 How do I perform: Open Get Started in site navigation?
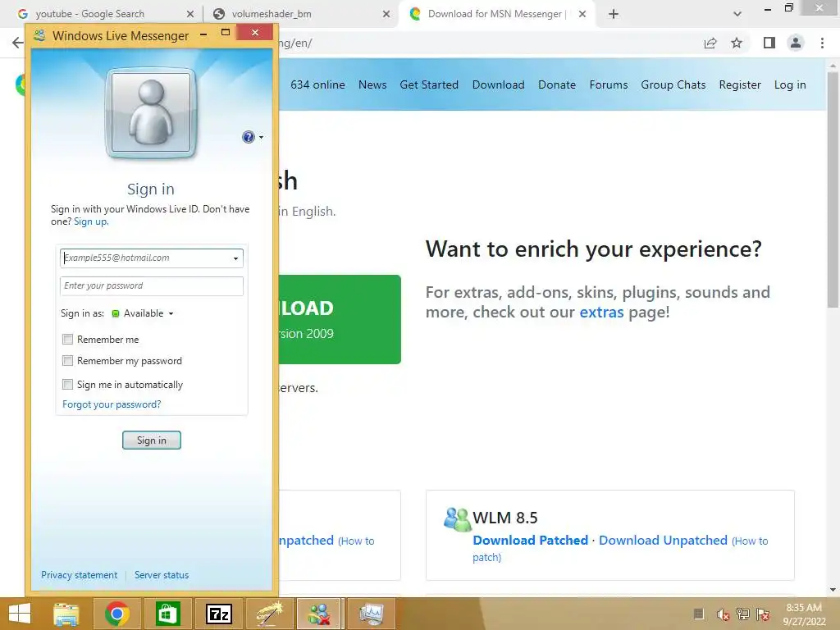pyautogui.click(x=429, y=84)
